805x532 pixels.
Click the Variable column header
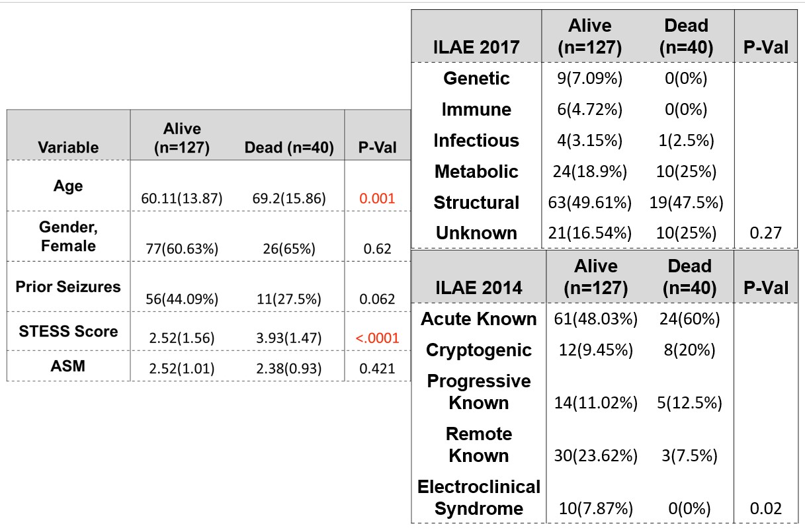pyautogui.click(x=68, y=147)
